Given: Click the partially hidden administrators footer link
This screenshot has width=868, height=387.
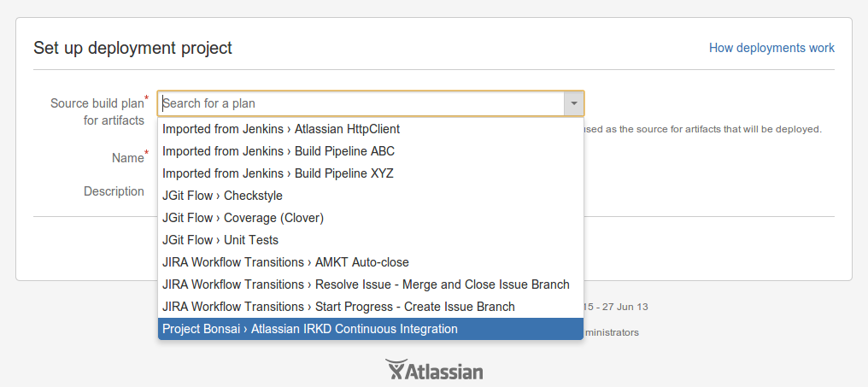Looking at the screenshot, I should click(x=611, y=332).
